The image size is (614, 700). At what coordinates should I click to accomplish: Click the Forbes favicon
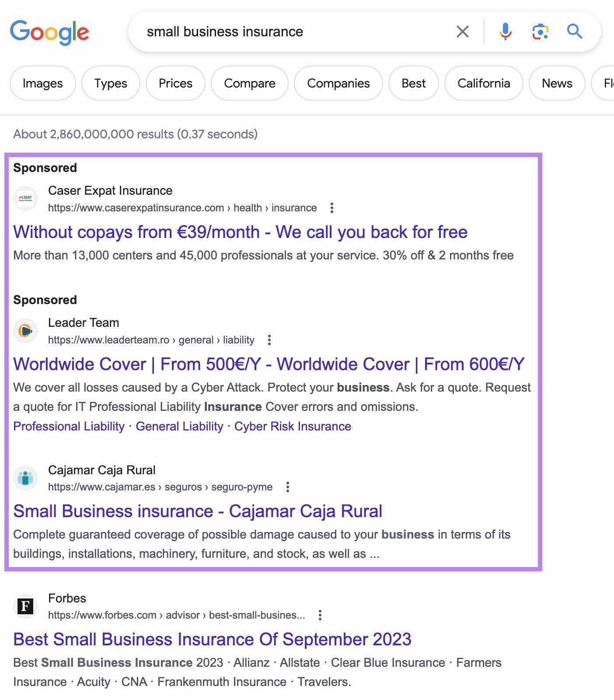(25, 606)
